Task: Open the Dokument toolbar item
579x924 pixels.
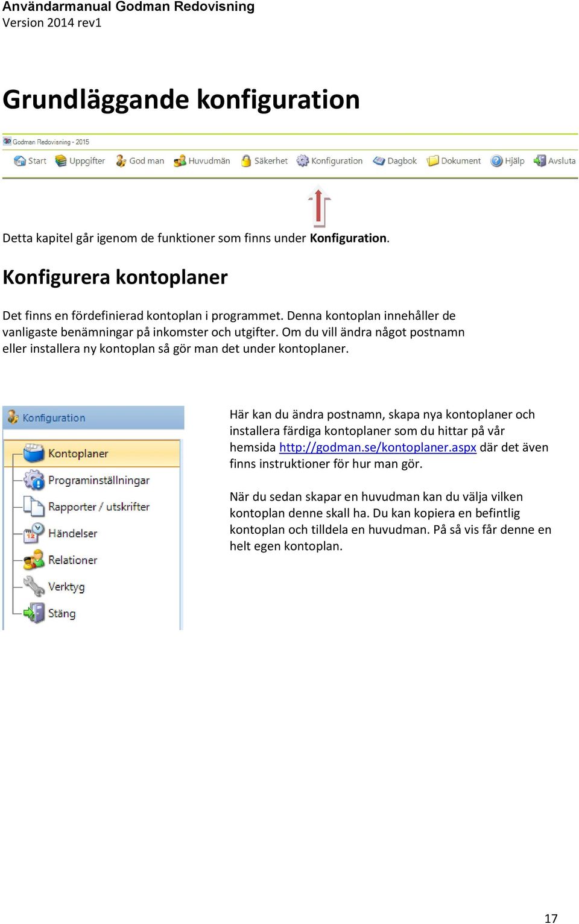Action: tap(461, 161)
